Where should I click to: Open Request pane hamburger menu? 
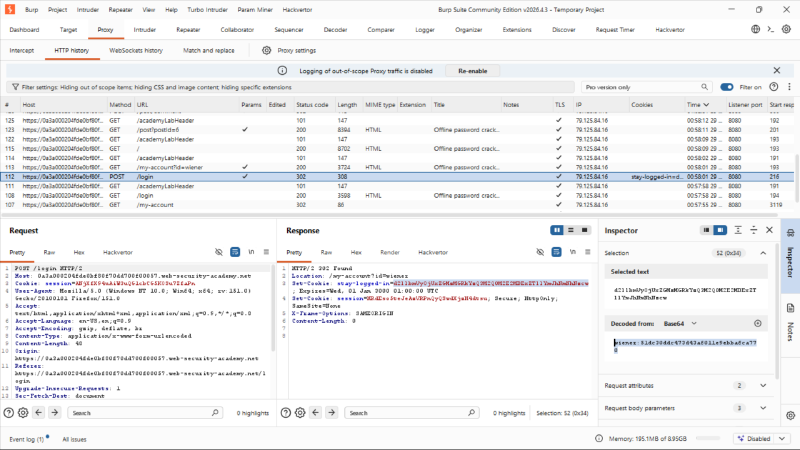pyautogui.click(x=266, y=252)
